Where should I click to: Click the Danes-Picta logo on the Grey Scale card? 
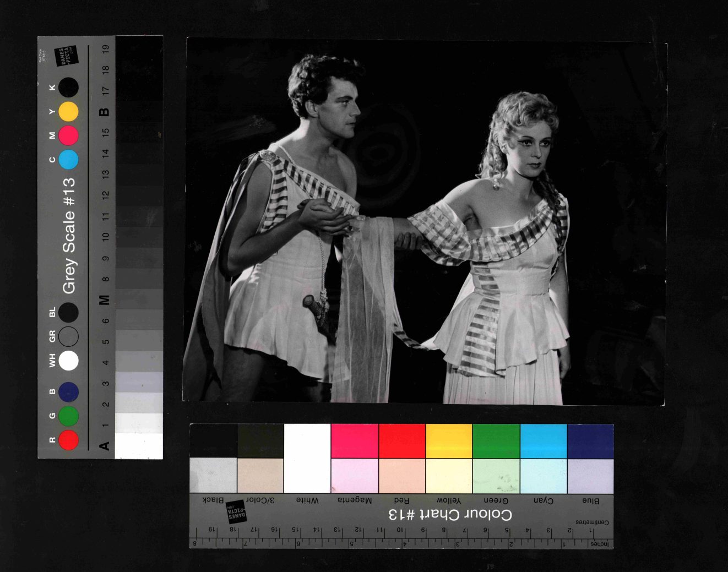[66, 56]
